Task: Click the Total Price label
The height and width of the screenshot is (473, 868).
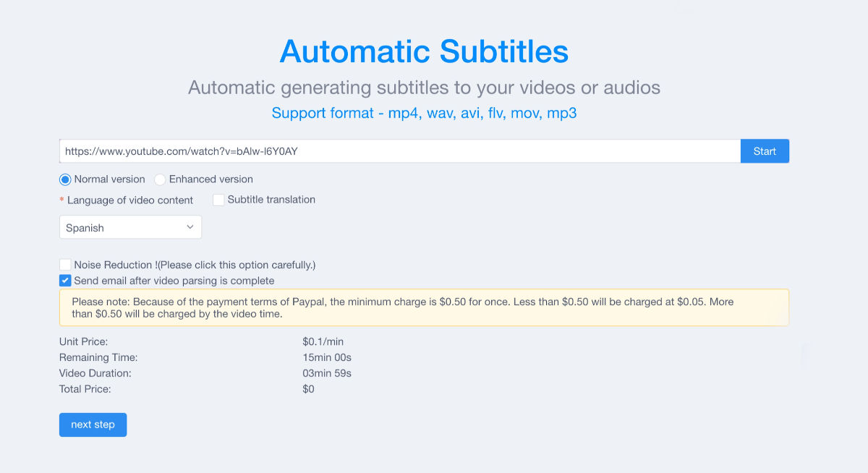Action: [85, 389]
